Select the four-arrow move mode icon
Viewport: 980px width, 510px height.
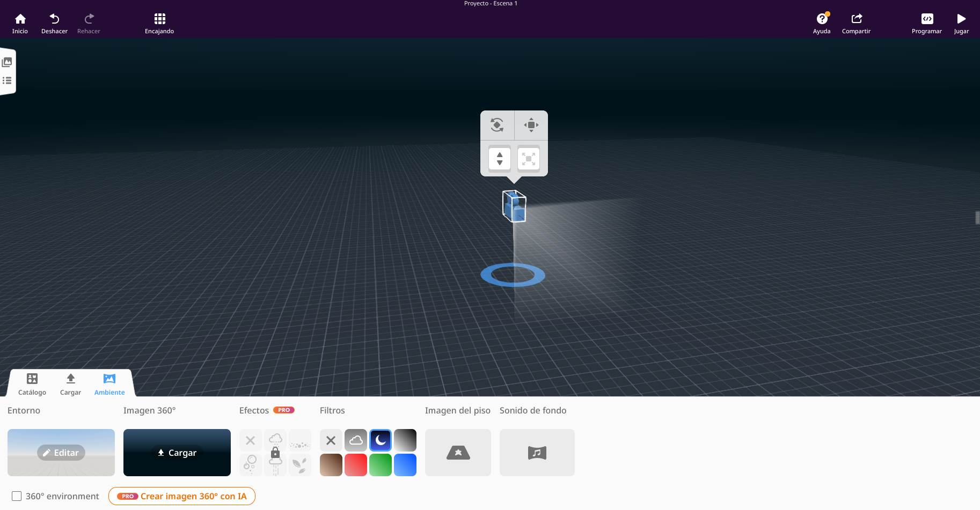(x=531, y=125)
